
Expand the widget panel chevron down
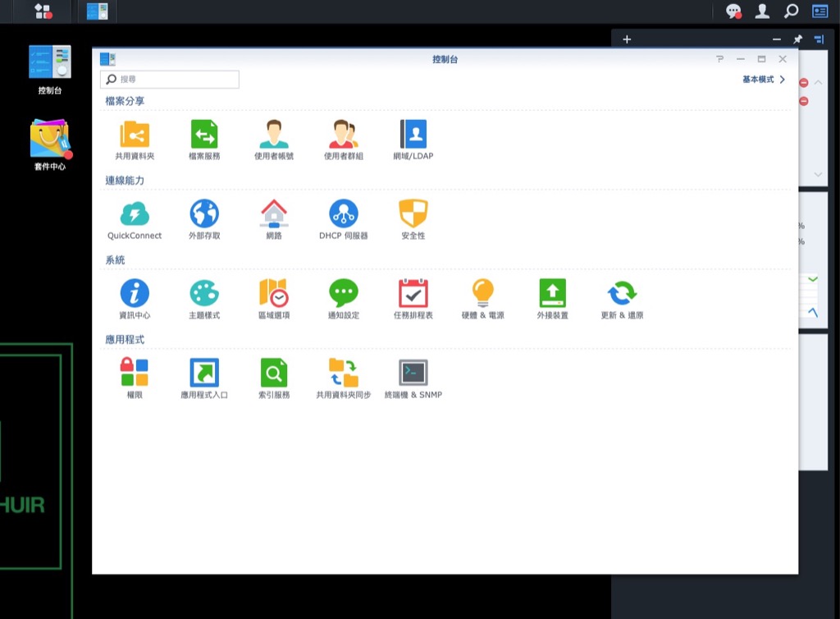(817, 174)
